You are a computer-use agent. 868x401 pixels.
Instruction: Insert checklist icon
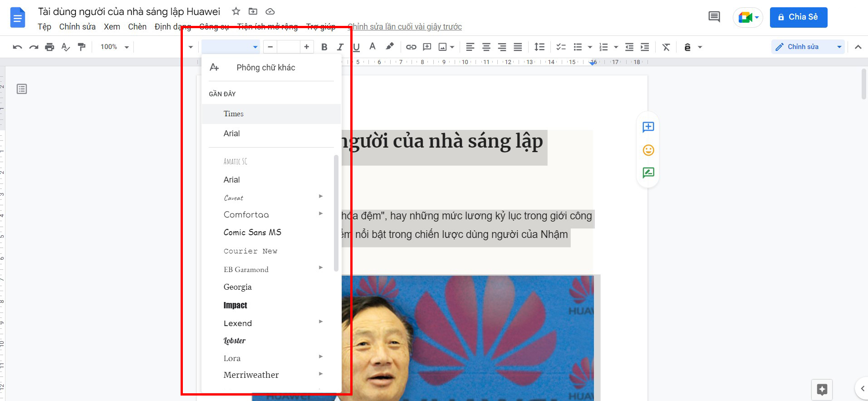(561, 47)
